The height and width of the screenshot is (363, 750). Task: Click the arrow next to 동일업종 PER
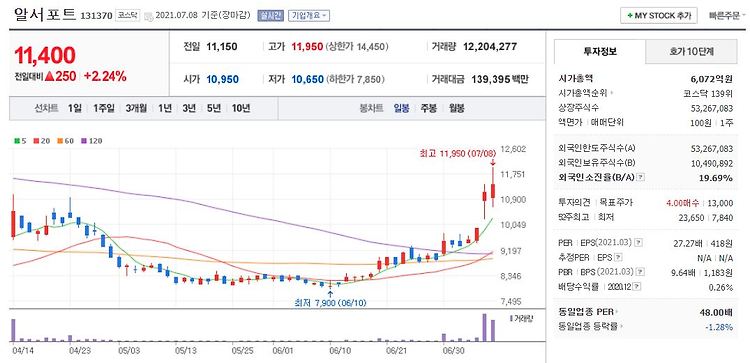tap(617, 312)
